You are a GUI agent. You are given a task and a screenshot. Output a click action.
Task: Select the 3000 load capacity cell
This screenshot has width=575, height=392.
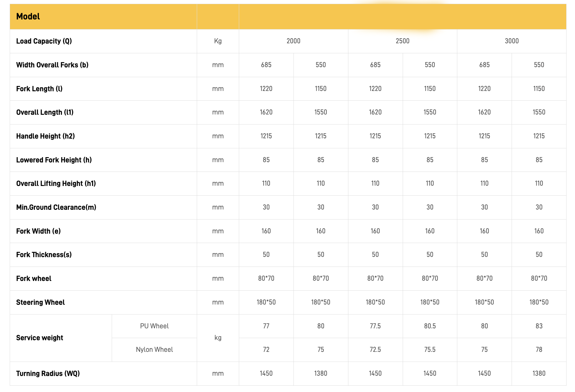(512, 41)
